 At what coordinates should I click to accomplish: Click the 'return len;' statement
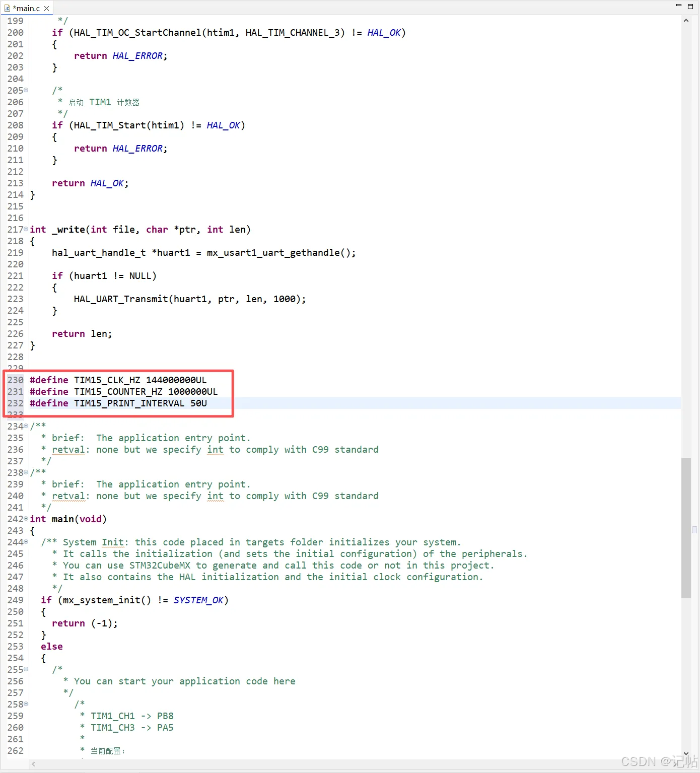[82, 333]
